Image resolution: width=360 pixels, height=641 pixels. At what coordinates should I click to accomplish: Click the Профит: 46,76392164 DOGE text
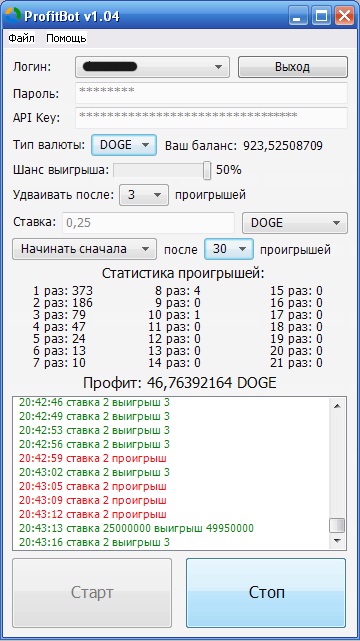click(180, 383)
